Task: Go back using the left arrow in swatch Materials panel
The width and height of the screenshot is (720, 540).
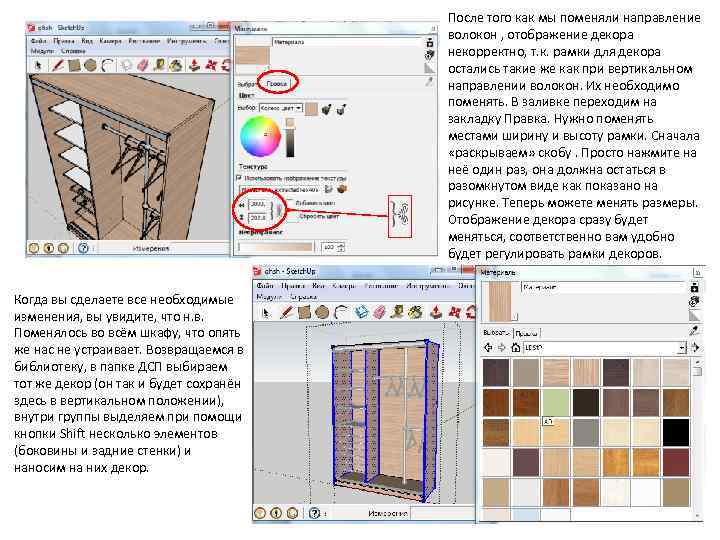Action: click(x=488, y=348)
